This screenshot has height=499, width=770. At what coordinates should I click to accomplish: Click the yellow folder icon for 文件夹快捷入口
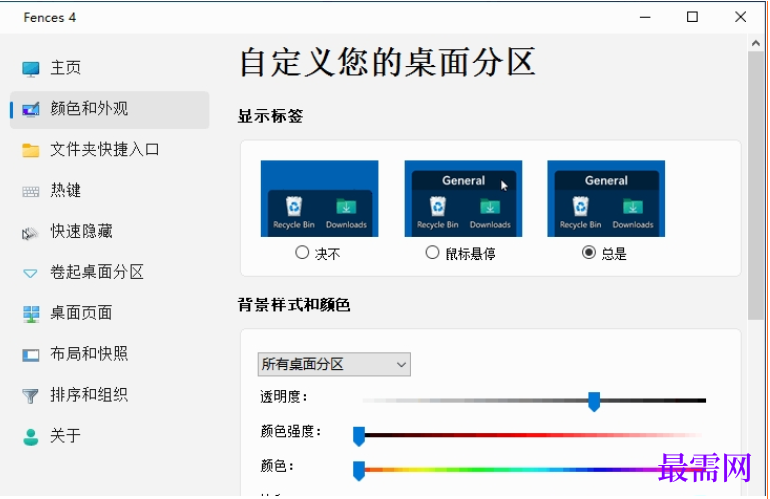30,150
